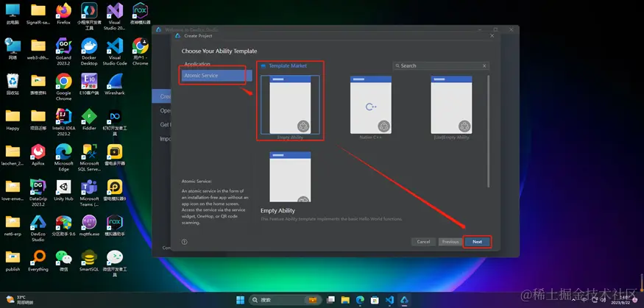Screen dimensions: 644x308
Task: Click the template list scrollbar
Action: coord(489,132)
